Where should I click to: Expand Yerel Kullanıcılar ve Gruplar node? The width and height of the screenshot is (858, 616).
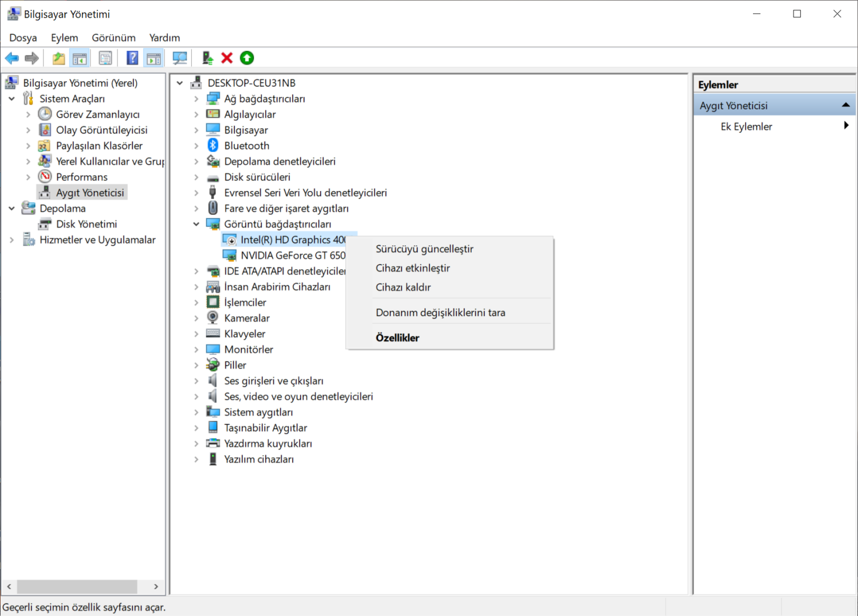(x=28, y=161)
